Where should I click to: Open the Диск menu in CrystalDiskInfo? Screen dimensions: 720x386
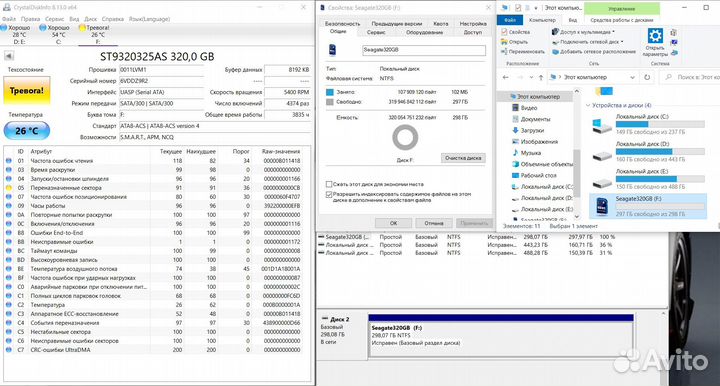(x=90, y=19)
